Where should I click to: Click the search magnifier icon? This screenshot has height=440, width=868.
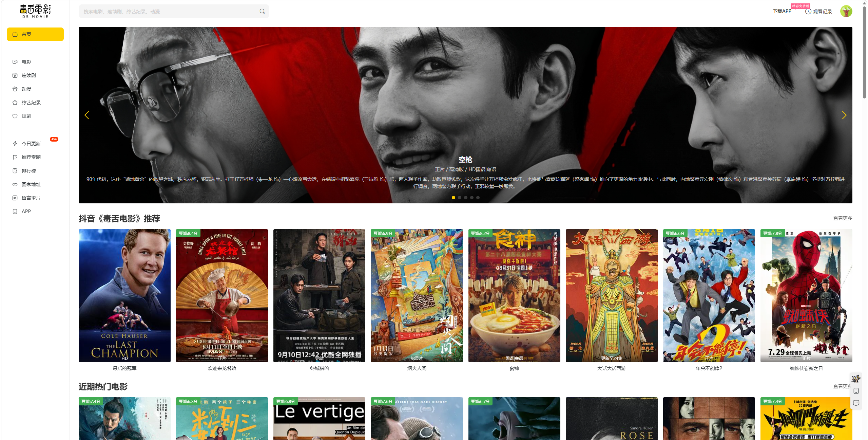pos(262,11)
